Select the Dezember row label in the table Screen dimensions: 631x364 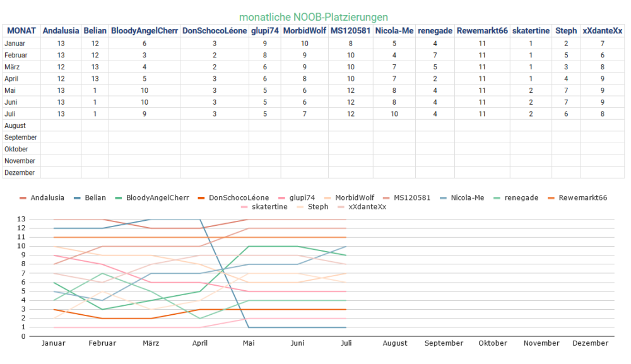(20, 172)
